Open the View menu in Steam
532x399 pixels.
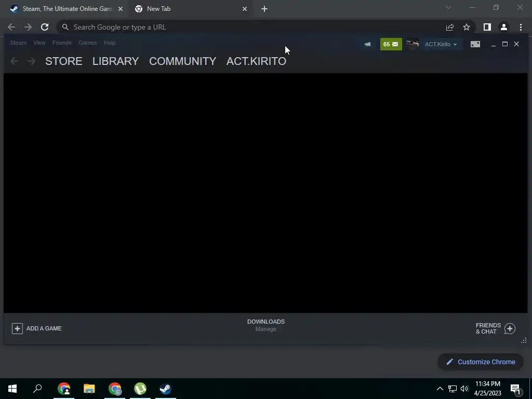tap(39, 43)
